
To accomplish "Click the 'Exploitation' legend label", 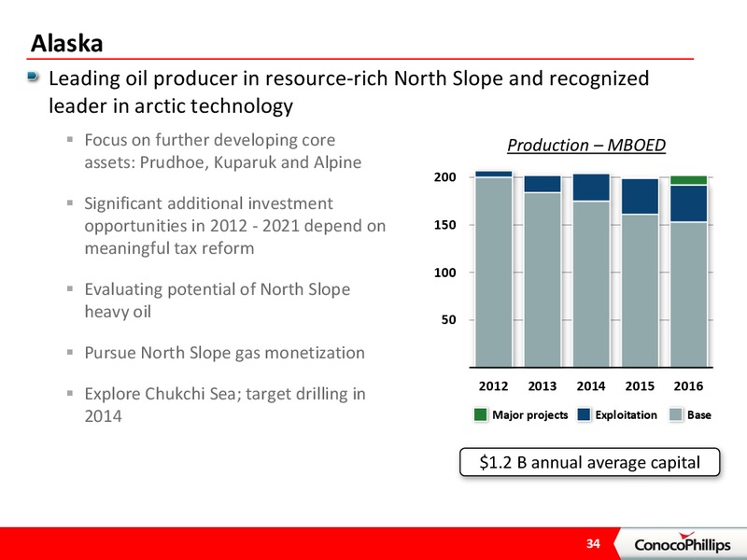I will coord(626,414).
